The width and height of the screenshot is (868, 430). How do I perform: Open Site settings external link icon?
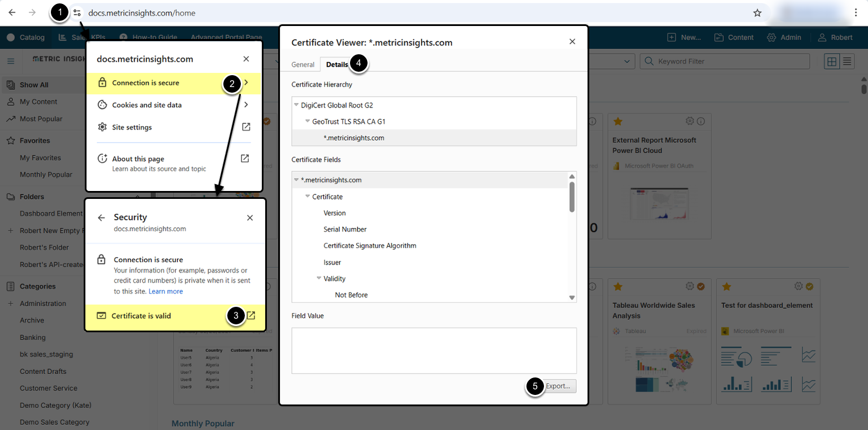(x=246, y=127)
